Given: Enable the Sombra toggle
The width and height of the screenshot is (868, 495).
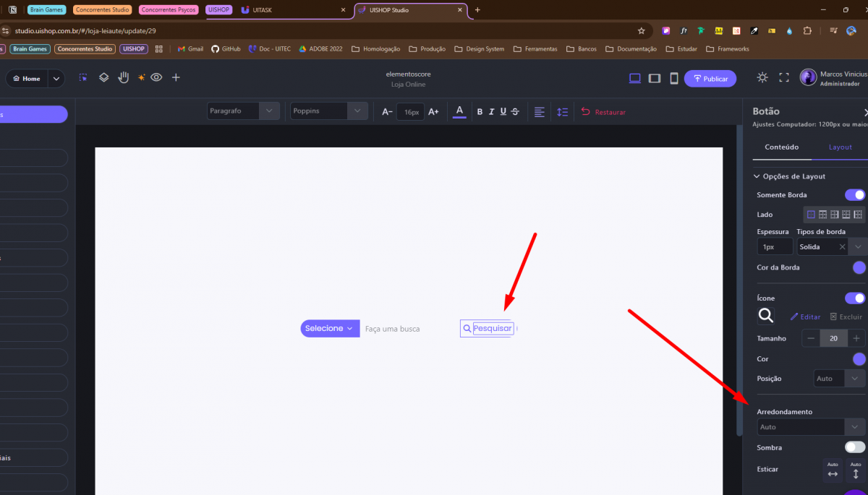Looking at the screenshot, I should pyautogui.click(x=854, y=447).
